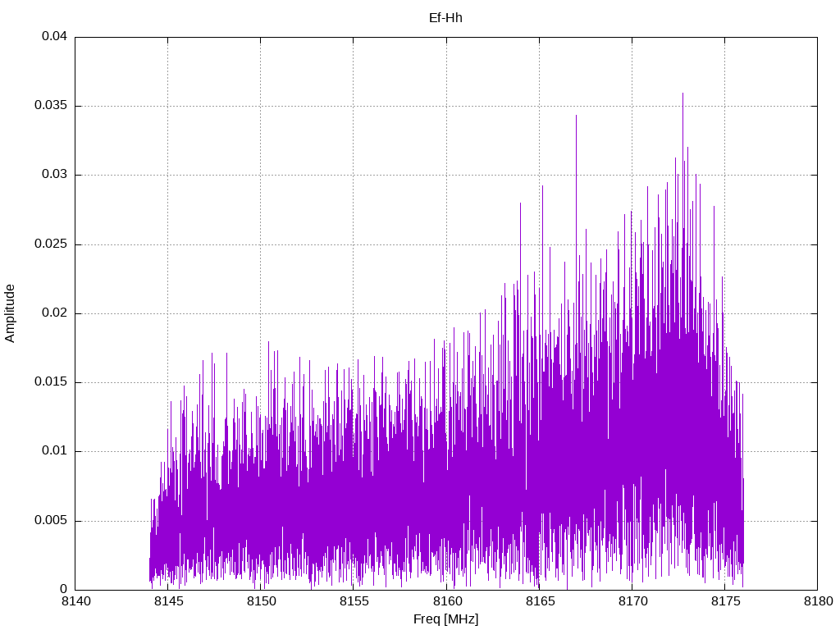This screenshot has width=840, height=630.
Task: Click the tall spike peak near 8167 MHz
Action: click(x=576, y=116)
